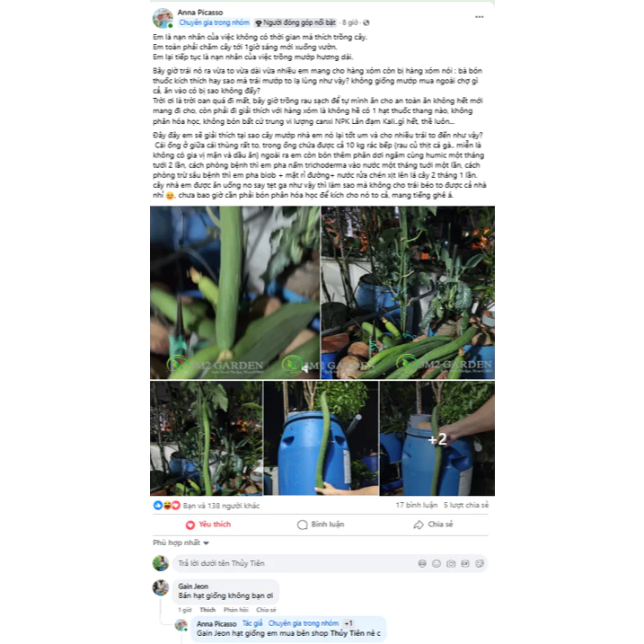Add a sticker to the comment
The image size is (644, 644).
(x=480, y=563)
